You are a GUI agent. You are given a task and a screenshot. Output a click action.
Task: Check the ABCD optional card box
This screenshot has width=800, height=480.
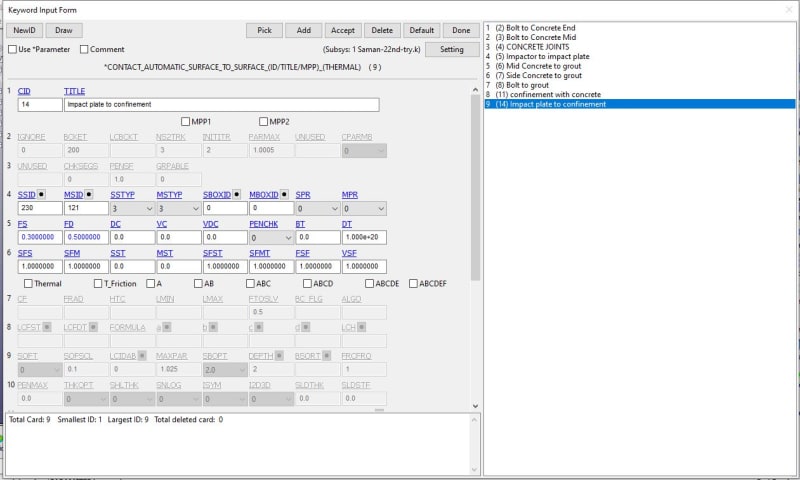pos(307,283)
